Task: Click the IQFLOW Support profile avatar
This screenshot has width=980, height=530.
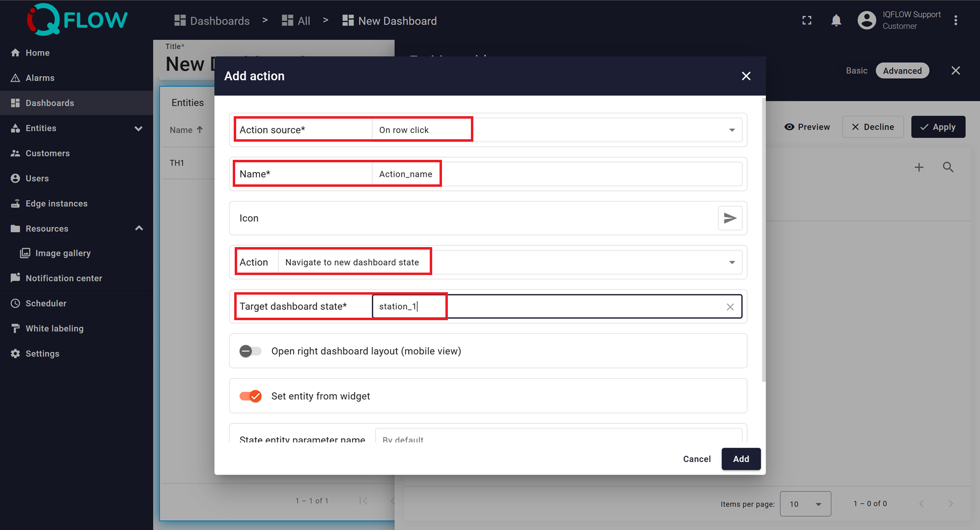Action: pos(866,21)
